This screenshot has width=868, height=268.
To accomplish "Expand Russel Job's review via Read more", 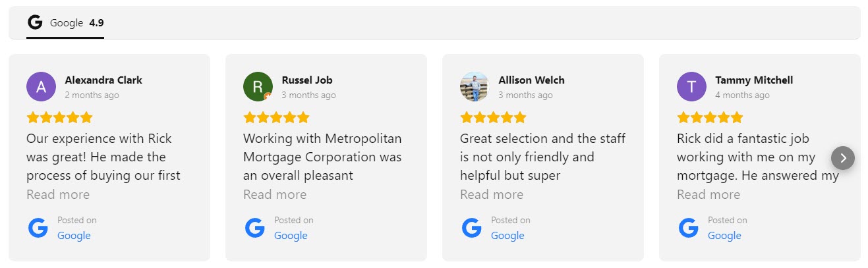I will [x=275, y=194].
